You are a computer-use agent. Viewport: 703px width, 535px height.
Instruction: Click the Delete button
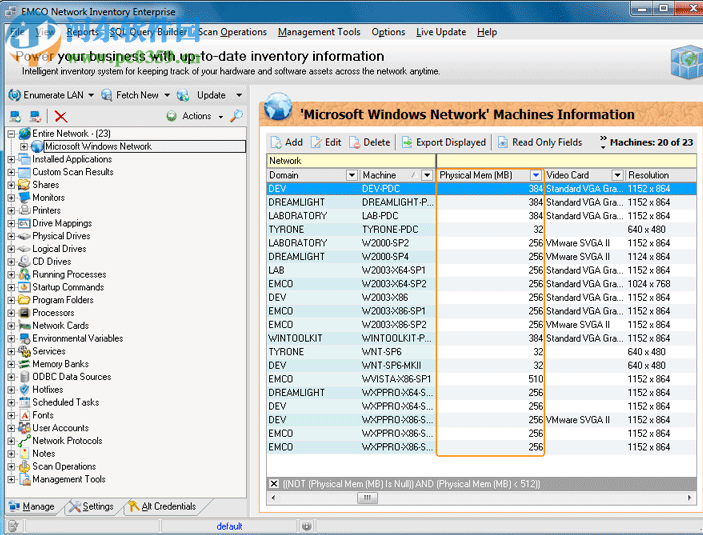coord(369,142)
